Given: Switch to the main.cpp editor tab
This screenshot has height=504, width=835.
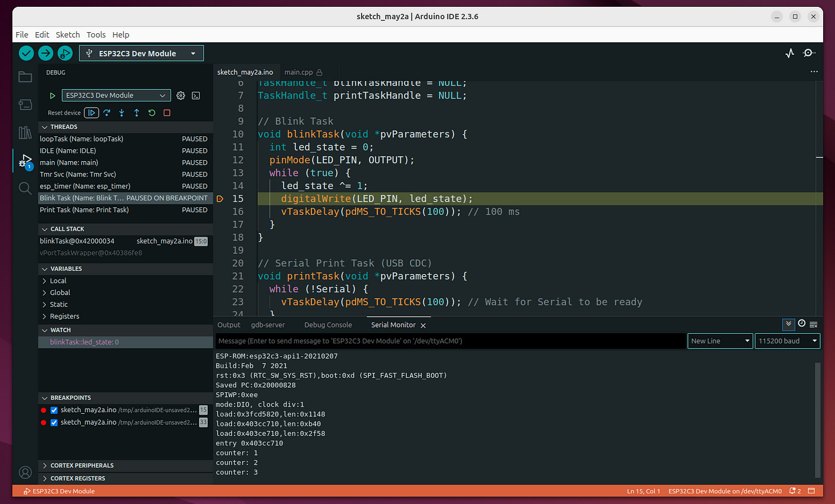Looking at the screenshot, I should coord(303,72).
